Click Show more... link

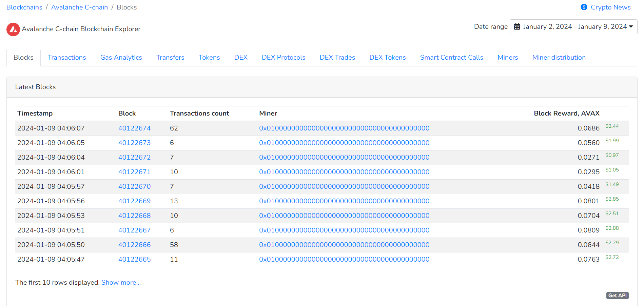[121, 283]
